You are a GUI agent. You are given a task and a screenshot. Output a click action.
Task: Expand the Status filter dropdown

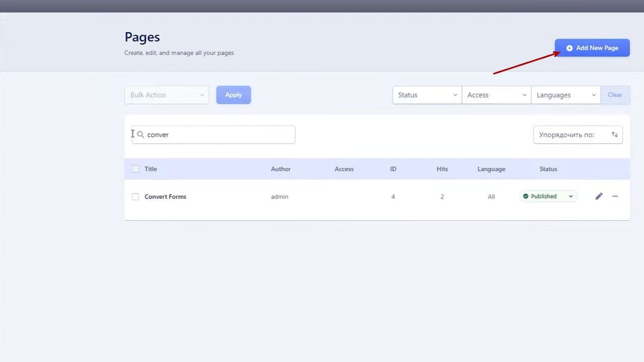427,95
